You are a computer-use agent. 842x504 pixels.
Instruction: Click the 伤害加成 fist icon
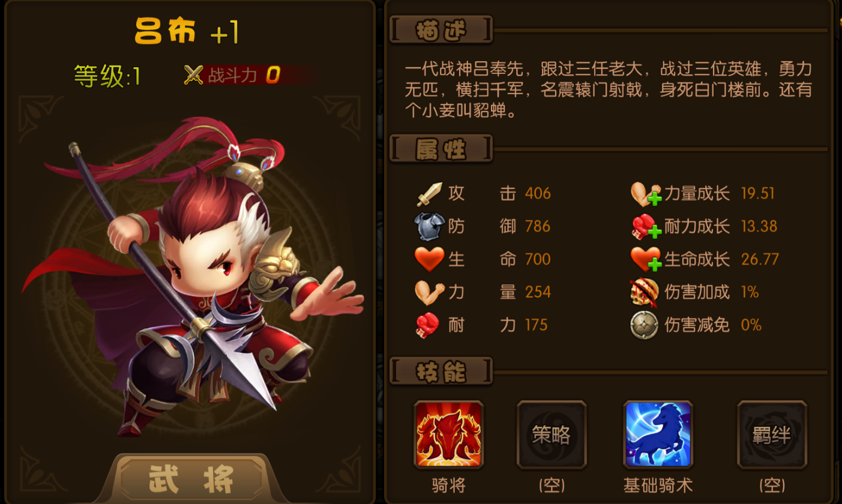point(643,292)
